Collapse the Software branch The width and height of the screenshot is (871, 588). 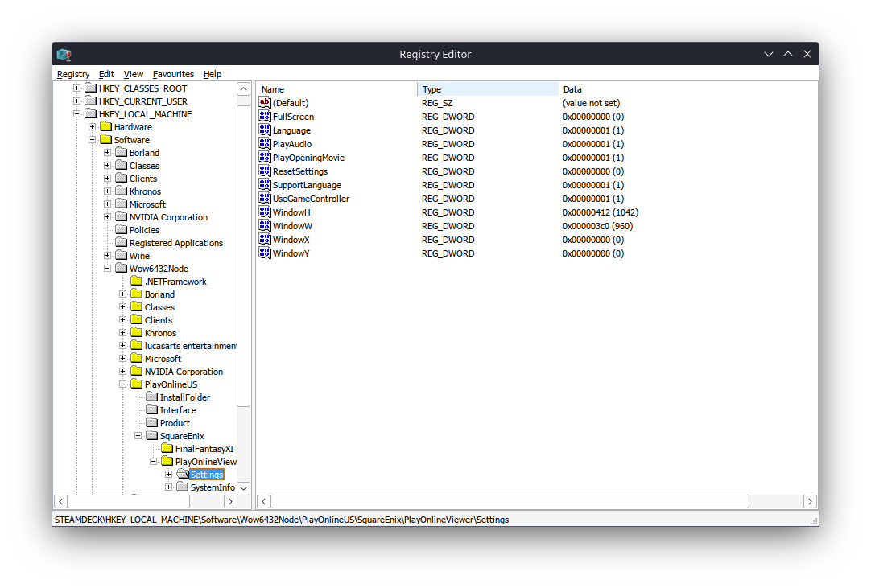tap(93, 139)
